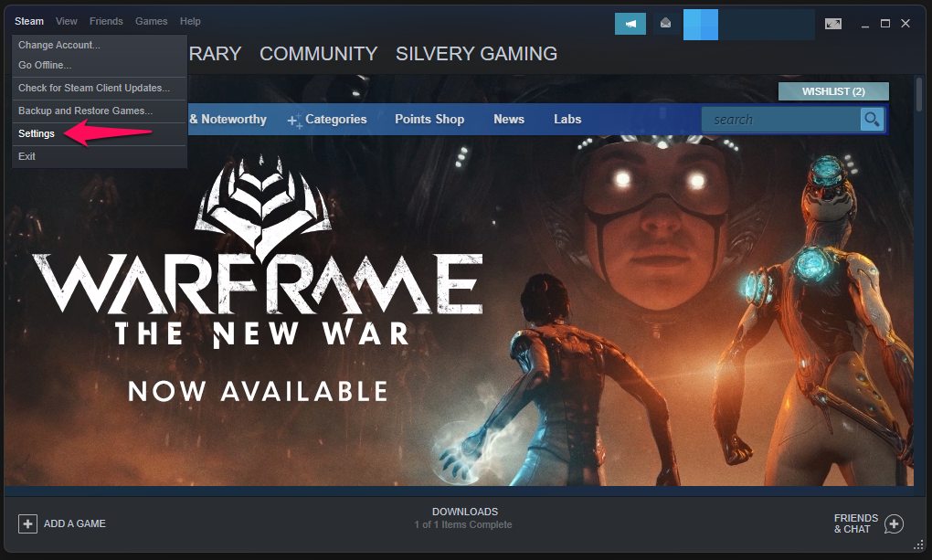Click the search magnifier button
Viewport: 932px width, 560px height.
point(872,120)
